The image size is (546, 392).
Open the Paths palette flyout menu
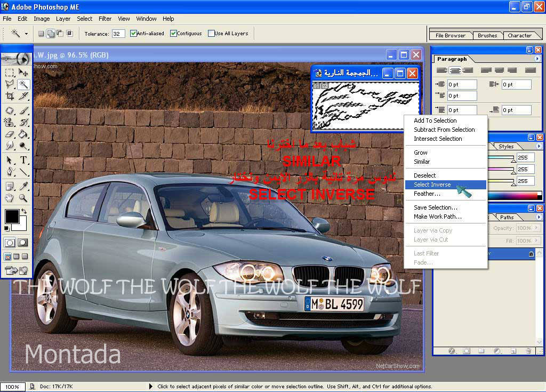[539, 217]
